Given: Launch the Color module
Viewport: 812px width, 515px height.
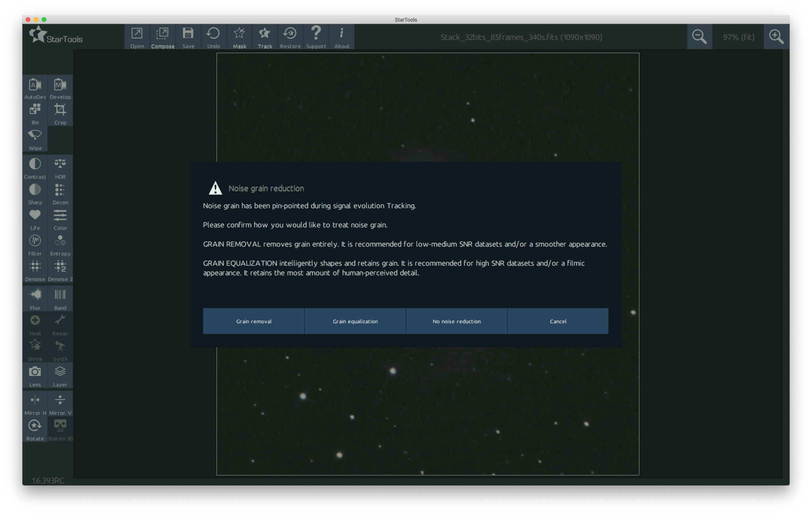Looking at the screenshot, I should pos(60,219).
